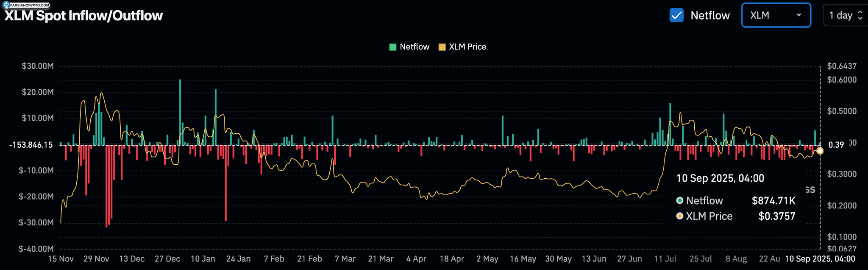Click the yellow XLM Price dot in the tooltip
This screenshot has height=270, width=868.
pyautogui.click(x=680, y=216)
